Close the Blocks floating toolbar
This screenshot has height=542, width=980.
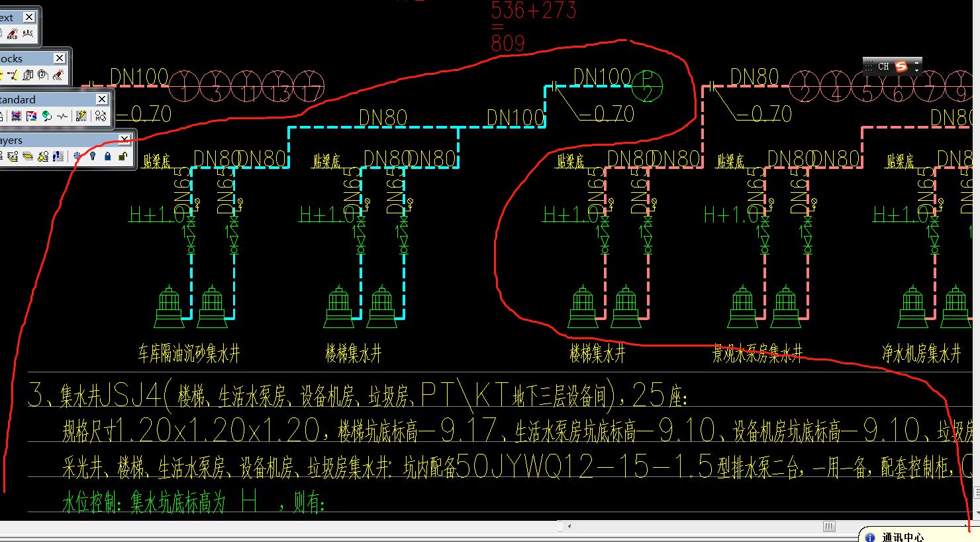click(60, 58)
